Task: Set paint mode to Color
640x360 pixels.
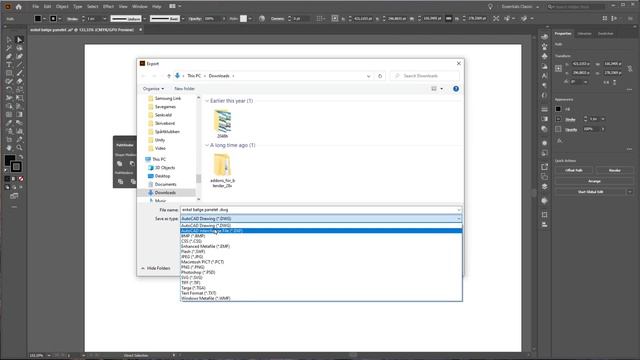Action: 7,179
